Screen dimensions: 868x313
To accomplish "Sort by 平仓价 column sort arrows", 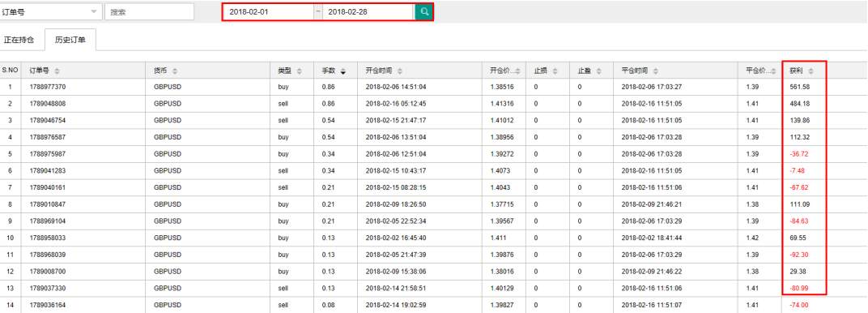I will (774, 71).
